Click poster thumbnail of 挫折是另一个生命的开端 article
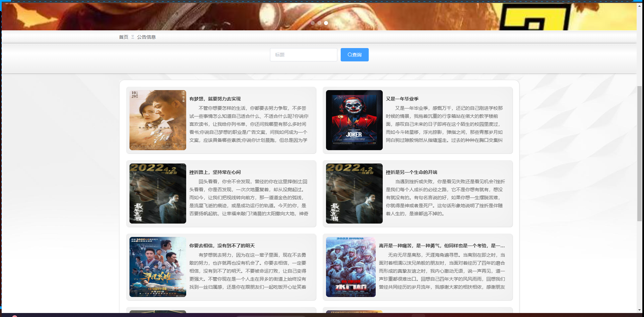This screenshot has height=317, width=644. pos(354,194)
